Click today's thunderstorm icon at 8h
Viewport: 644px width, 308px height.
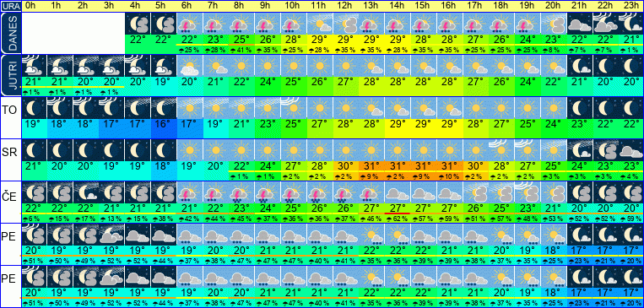tap(241, 24)
